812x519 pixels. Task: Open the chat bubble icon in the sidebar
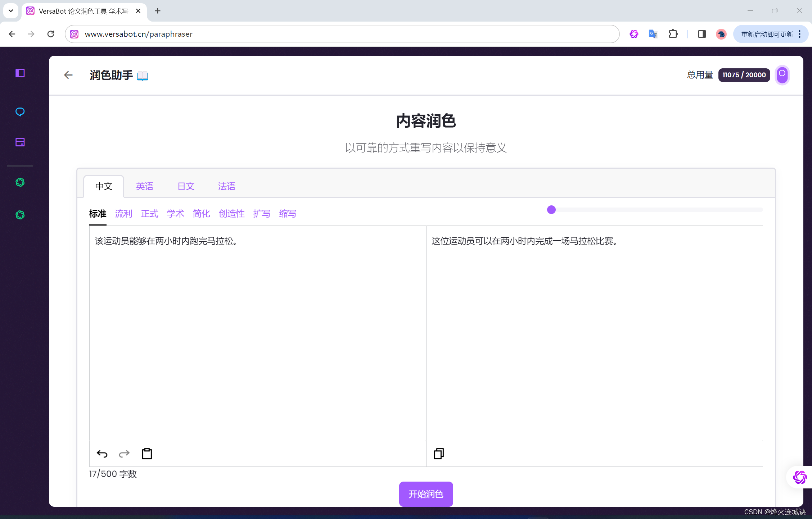pos(20,112)
